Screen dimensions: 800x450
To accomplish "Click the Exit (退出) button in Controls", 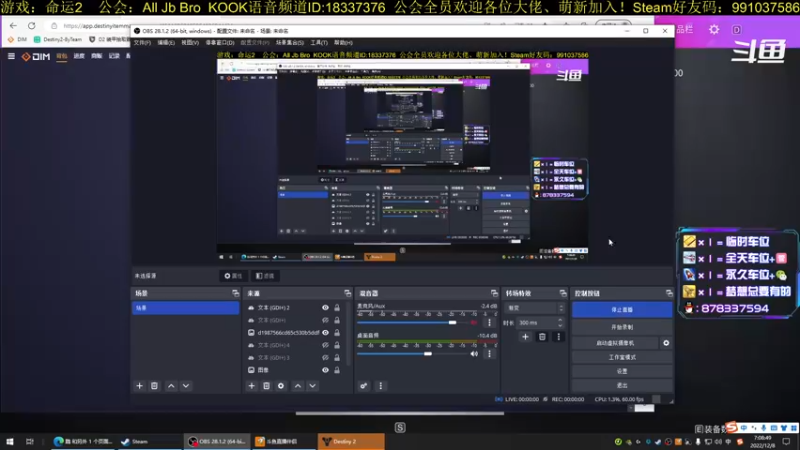I will pyautogui.click(x=622, y=385).
